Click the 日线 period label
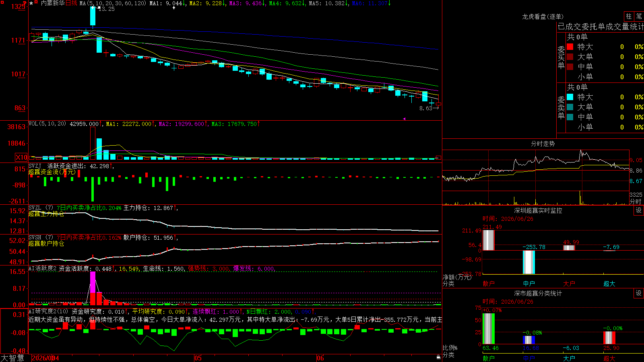The width and height of the screenshot is (644, 362). pos(71,3)
